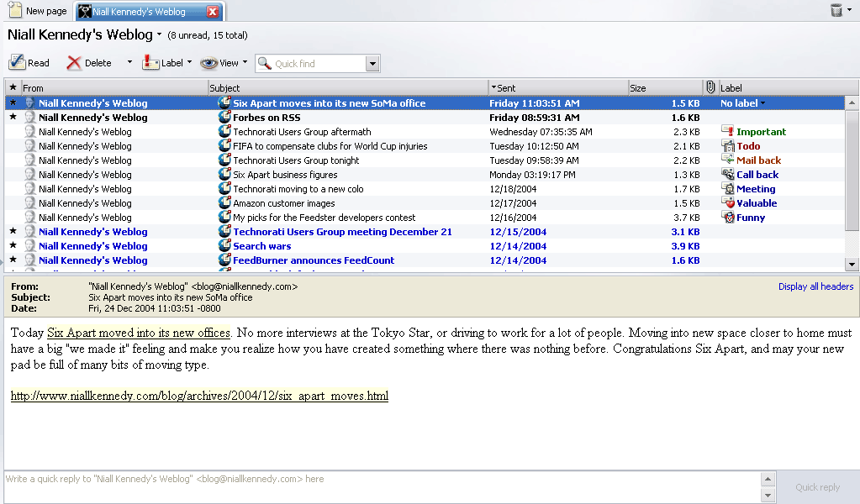Image resolution: width=860 pixels, height=504 pixels.
Task: Open the Six Apart moved into its new offices link
Action: 139,333
